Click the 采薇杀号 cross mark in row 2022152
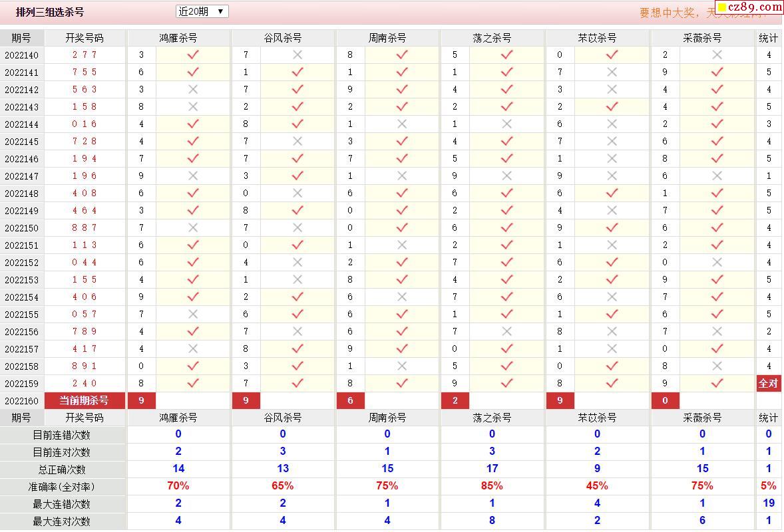The height and width of the screenshot is (532, 784). click(717, 262)
